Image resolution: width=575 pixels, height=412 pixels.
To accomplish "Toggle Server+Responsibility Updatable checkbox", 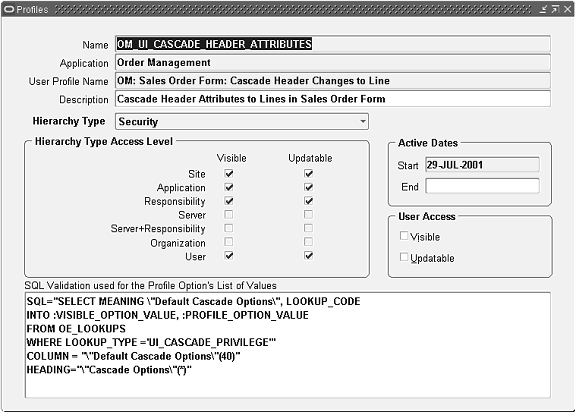I will click(x=308, y=228).
